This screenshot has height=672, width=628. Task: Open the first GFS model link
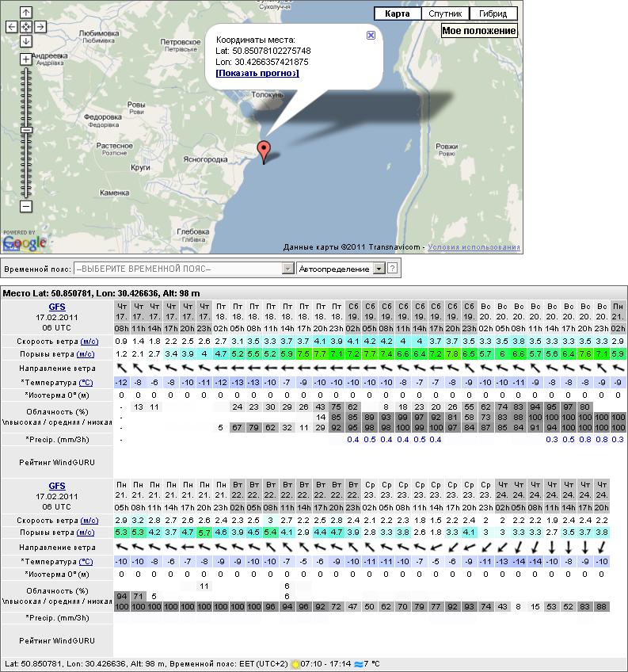click(x=57, y=306)
